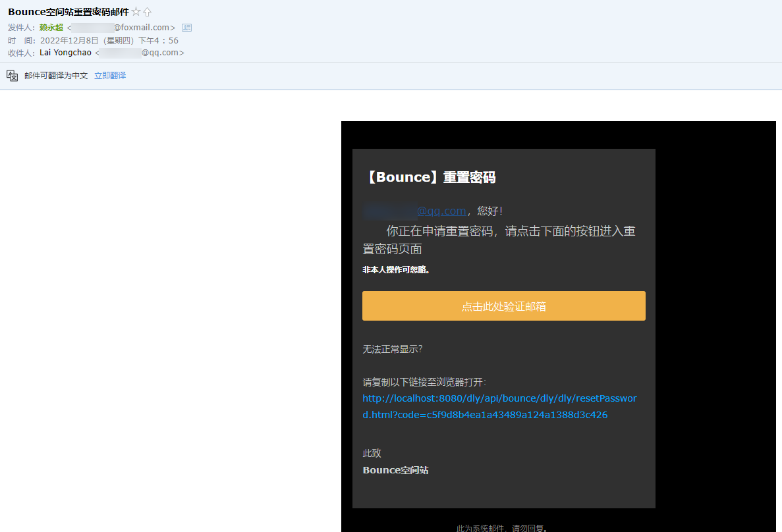Screen dimensions: 782x532
Task: Click the 【Bounce】重置密码 heading
Action: pyautogui.click(x=430, y=177)
